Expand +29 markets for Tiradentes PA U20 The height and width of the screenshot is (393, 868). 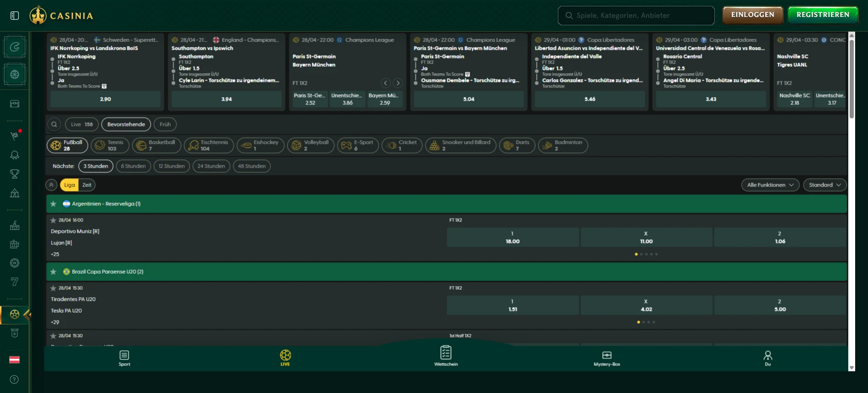(x=55, y=322)
